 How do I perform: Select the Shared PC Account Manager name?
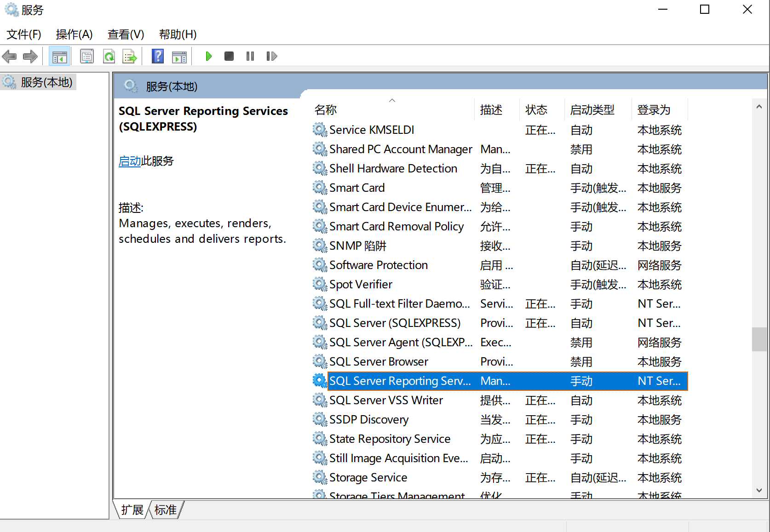coord(401,149)
